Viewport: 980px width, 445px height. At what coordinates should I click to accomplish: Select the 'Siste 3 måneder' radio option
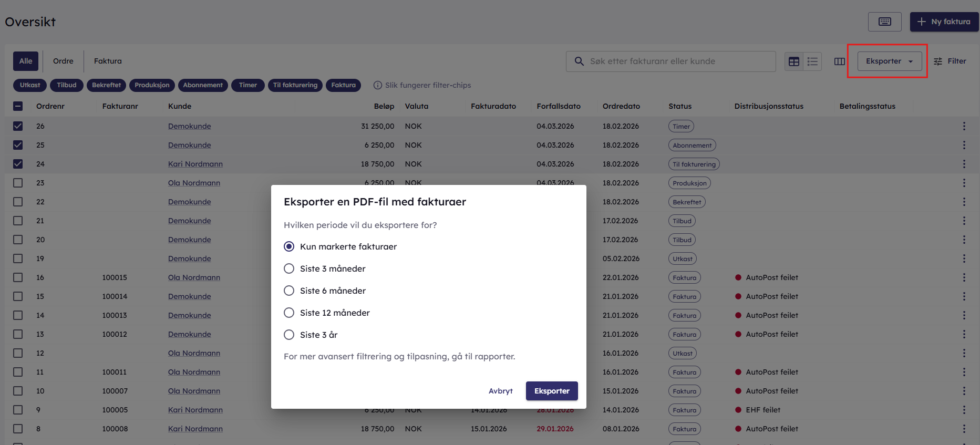289,268
